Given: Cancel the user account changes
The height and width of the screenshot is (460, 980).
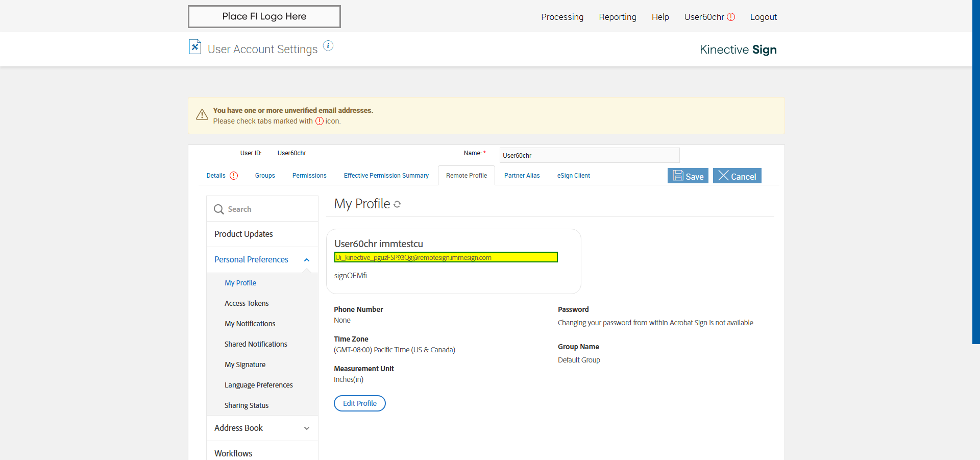Looking at the screenshot, I should (737, 176).
